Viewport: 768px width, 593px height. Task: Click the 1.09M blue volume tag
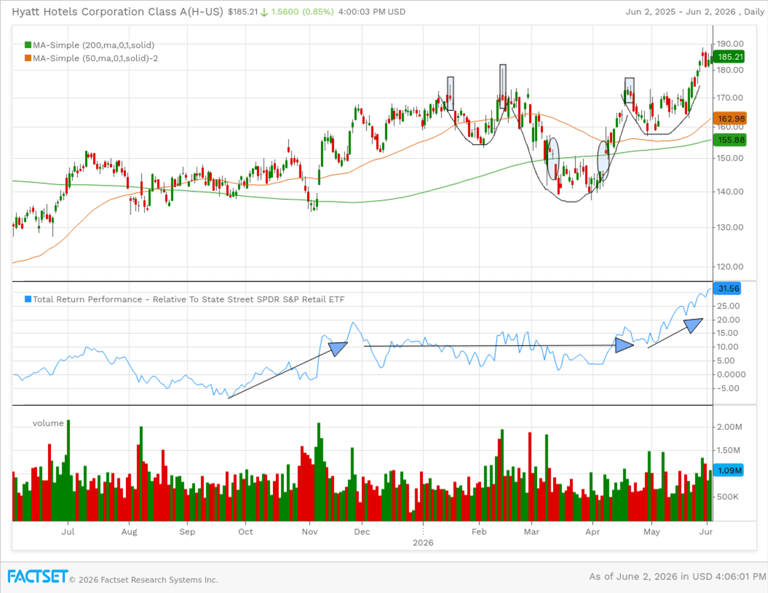point(729,471)
